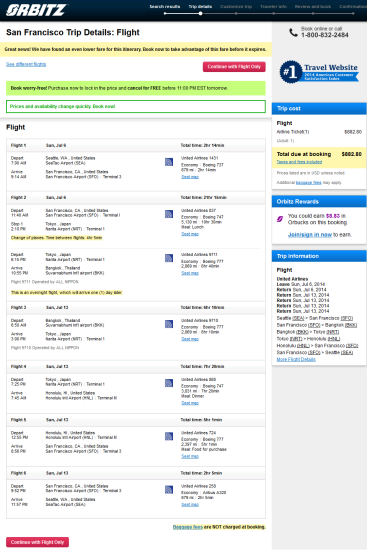Open More Flight Details link
The height and width of the screenshot is (550, 367).
tap(296, 360)
